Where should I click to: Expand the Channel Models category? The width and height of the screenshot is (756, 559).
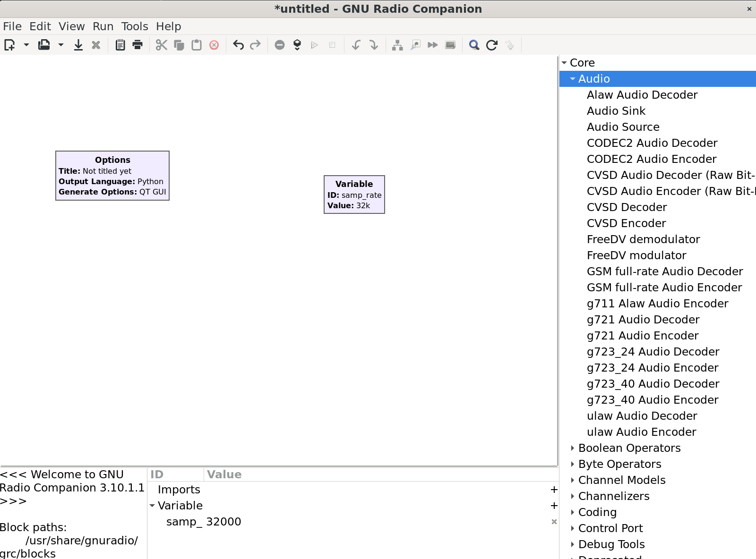tap(573, 480)
